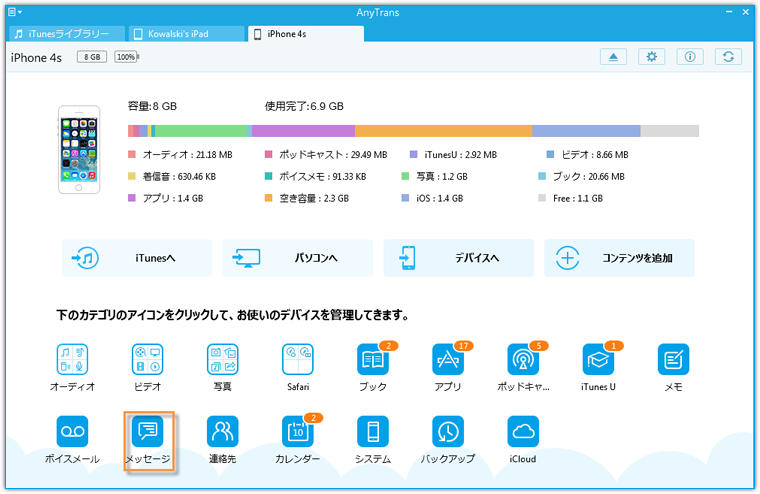Click the eject device button
The height and width of the screenshot is (494, 760).
tap(613, 57)
